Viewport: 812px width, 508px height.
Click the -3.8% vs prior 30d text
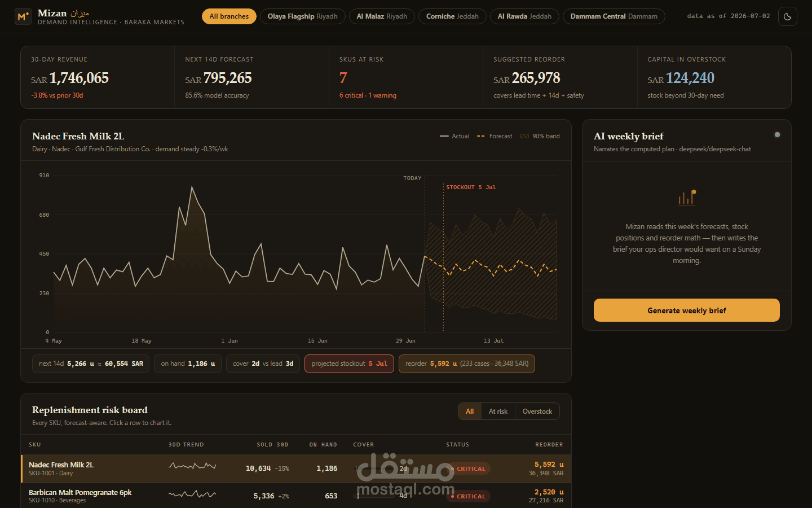pyautogui.click(x=57, y=95)
